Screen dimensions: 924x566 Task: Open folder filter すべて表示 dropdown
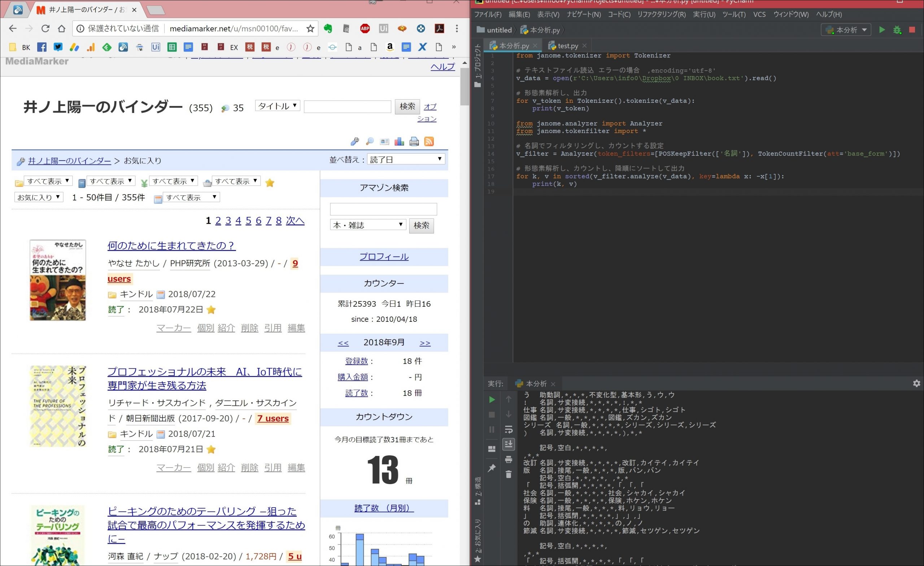[48, 181]
